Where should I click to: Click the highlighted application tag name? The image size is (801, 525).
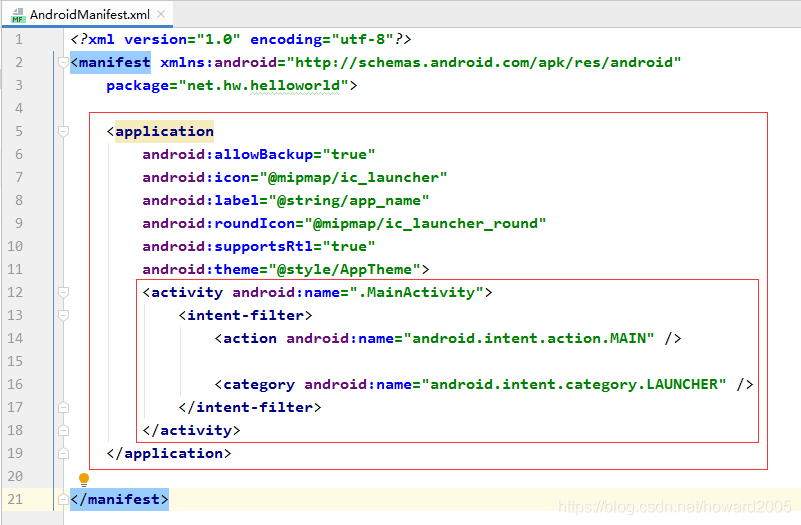pos(164,131)
